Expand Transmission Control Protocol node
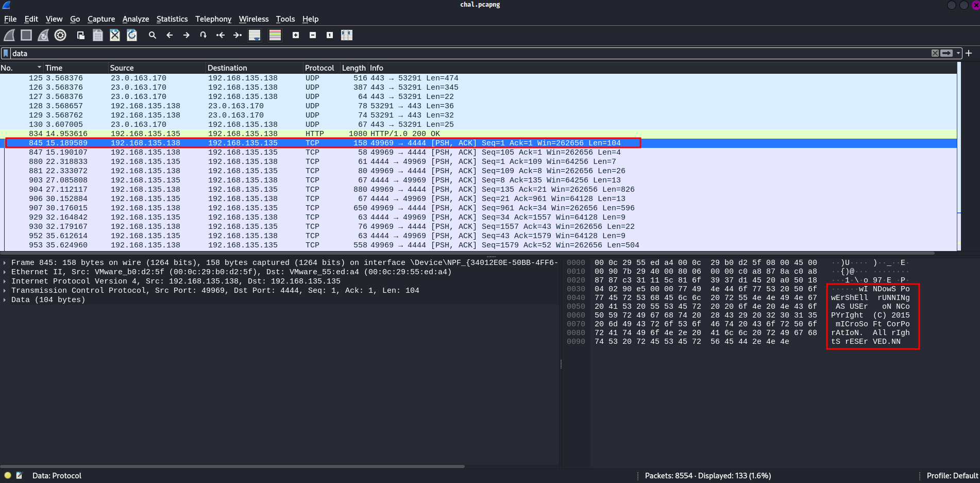The height and width of the screenshot is (483, 980). pyautogui.click(x=5, y=291)
